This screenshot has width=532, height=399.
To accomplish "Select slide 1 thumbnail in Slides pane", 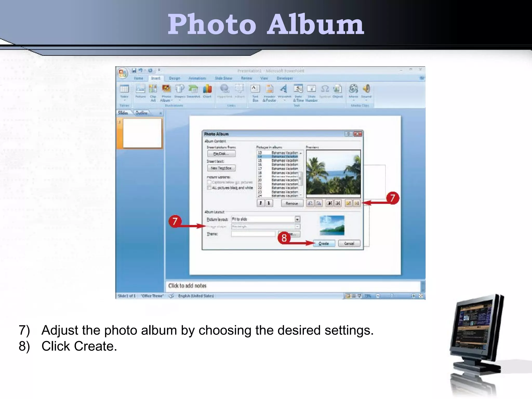I will pos(142,133).
